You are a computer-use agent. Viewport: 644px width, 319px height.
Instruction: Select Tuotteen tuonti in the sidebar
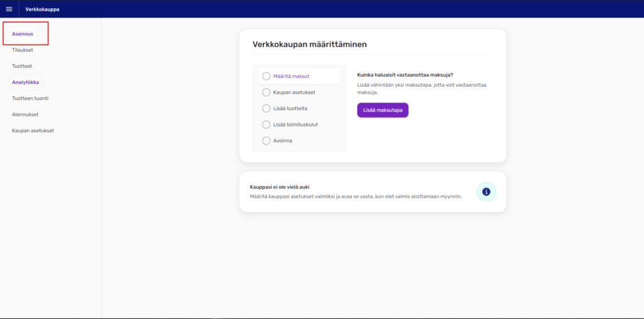coord(30,98)
